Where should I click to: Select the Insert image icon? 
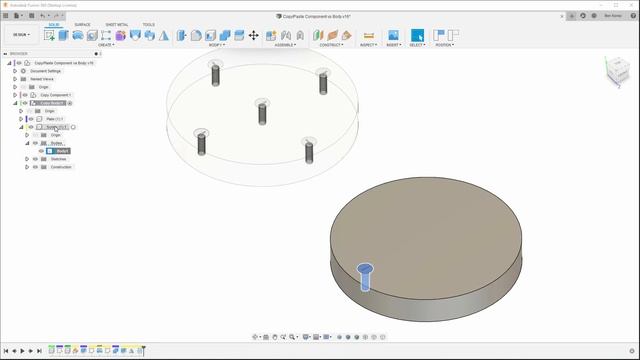coord(393,36)
